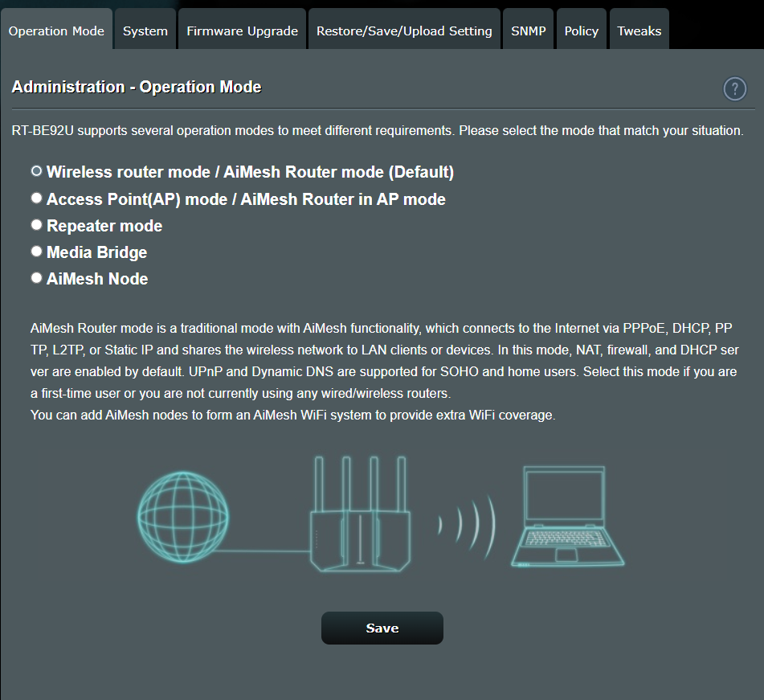Go to Restore/Save/Upload Setting tab
Viewport: 764px width, 700px height.
pos(404,29)
